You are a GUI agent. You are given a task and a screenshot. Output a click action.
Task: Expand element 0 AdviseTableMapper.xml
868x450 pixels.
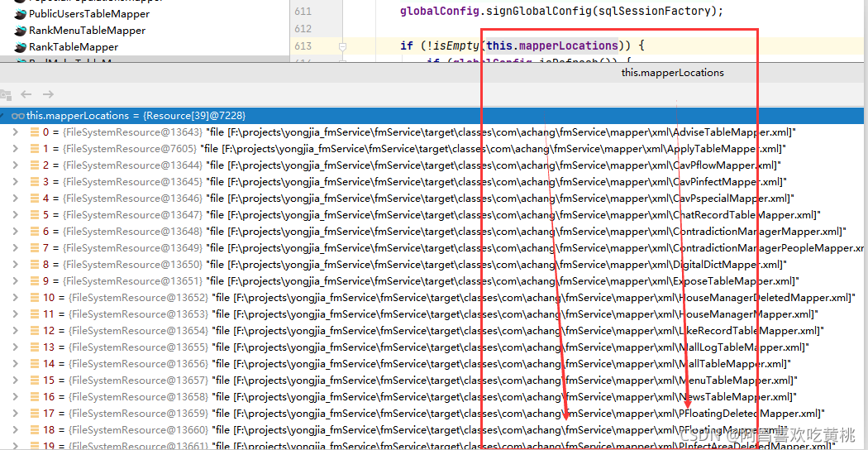click(x=16, y=132)
